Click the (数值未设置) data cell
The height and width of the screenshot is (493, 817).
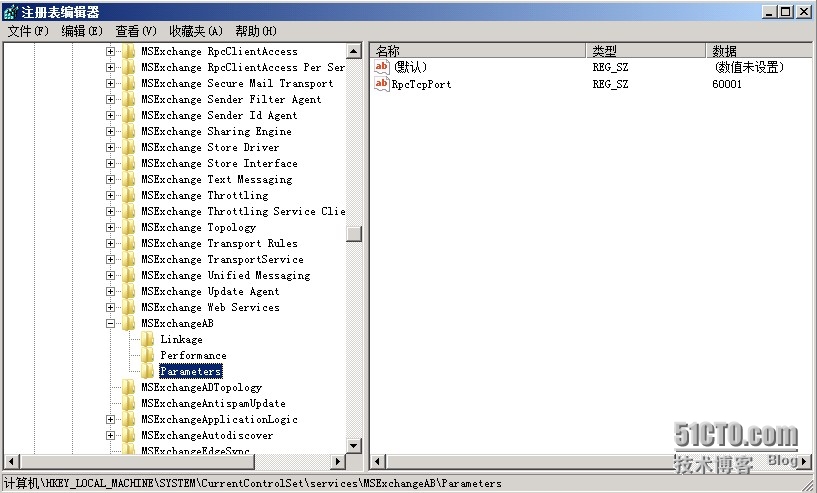749,67
